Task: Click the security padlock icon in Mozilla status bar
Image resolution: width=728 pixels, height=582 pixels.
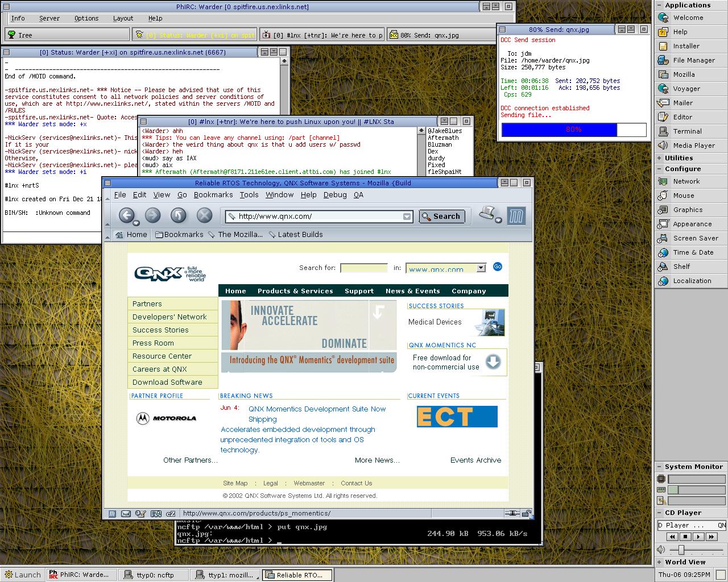Action: click(x=527, y=514)
